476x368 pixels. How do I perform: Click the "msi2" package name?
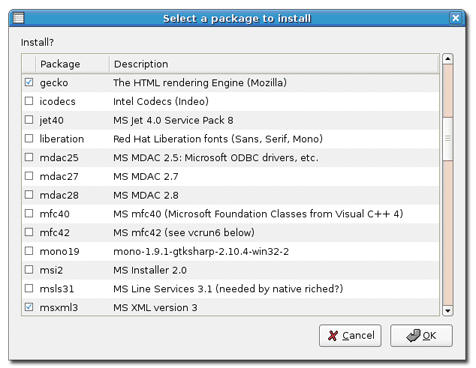click(x=51, y=270)
